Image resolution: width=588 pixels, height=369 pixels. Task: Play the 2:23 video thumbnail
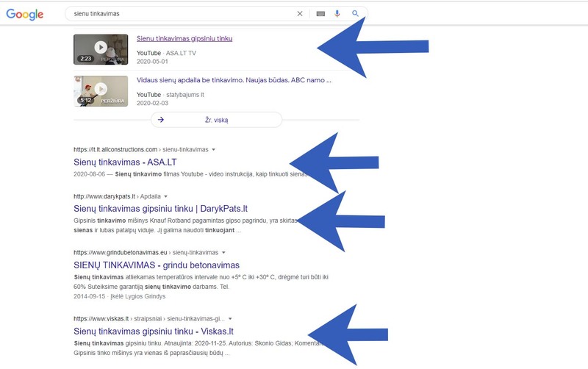coord(101,49)
